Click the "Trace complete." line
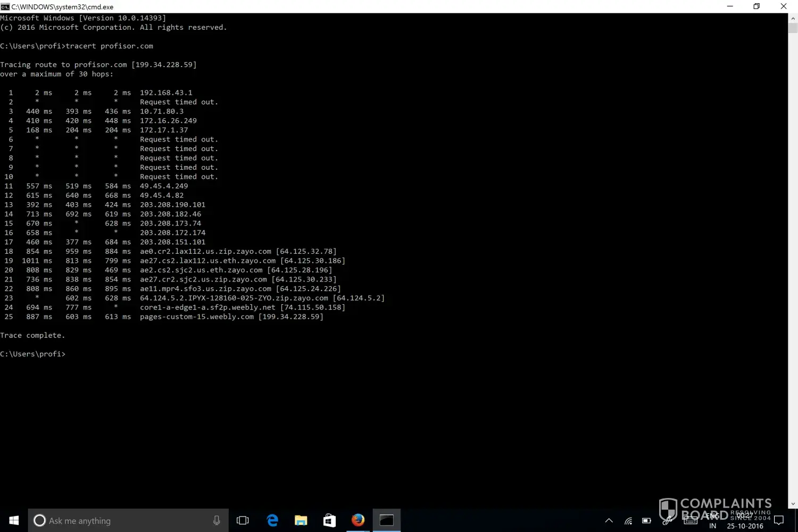Screen dimensions: 798x532 [32, 336]
